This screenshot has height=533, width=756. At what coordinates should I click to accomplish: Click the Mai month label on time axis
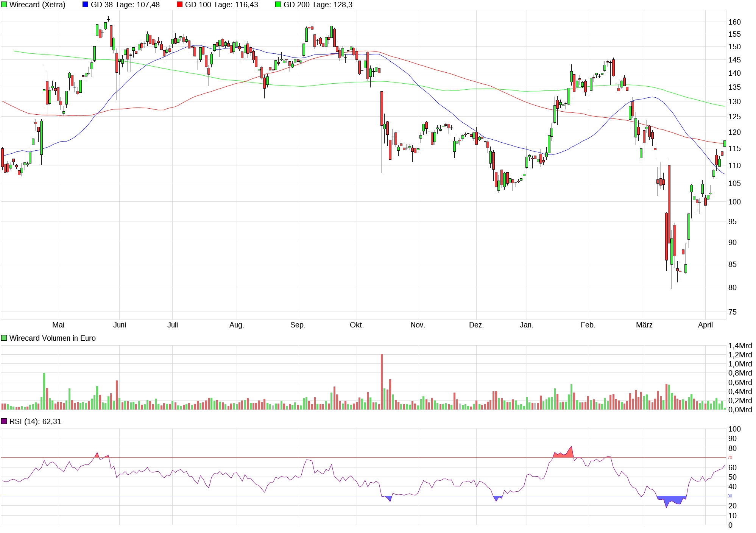(x=58, y=325)
